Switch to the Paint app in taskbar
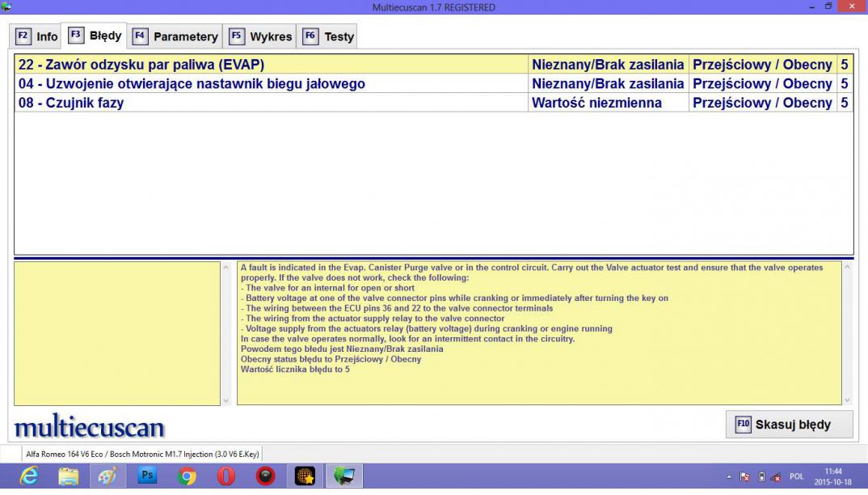 click(x=108, y=478)
